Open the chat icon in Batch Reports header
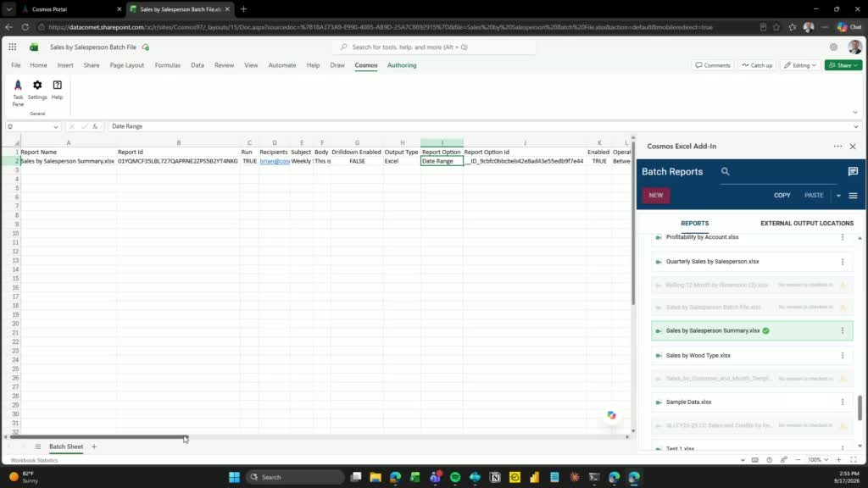Screen dimensions: 868x488 click(x=853, y=171)
